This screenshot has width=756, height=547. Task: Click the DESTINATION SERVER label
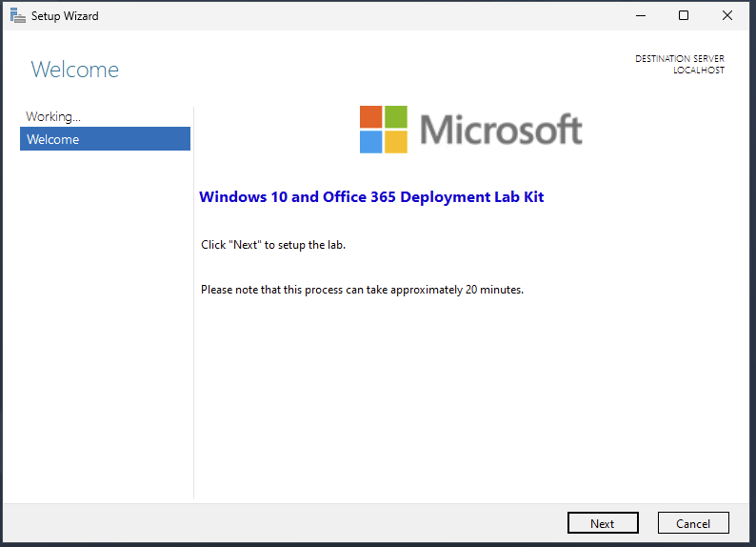[679, 58]
